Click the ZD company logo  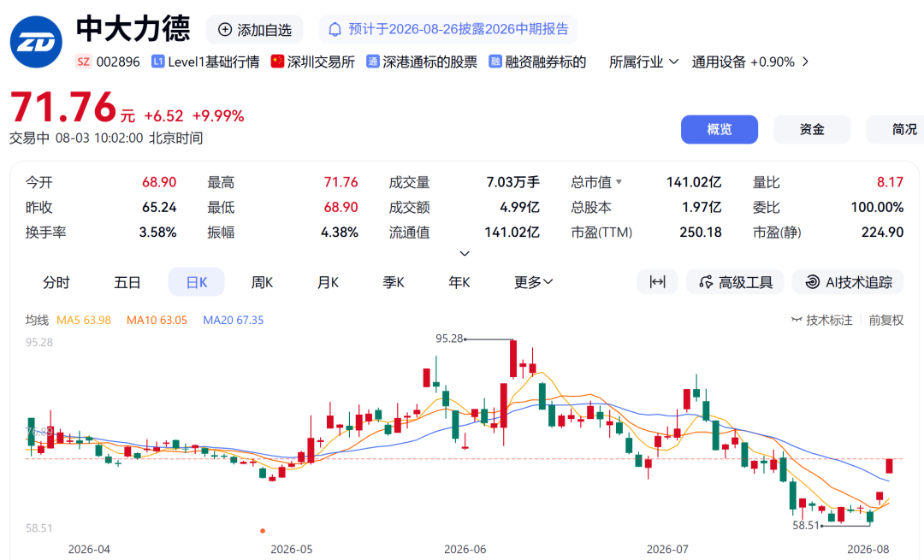click(x=36, y=42)
